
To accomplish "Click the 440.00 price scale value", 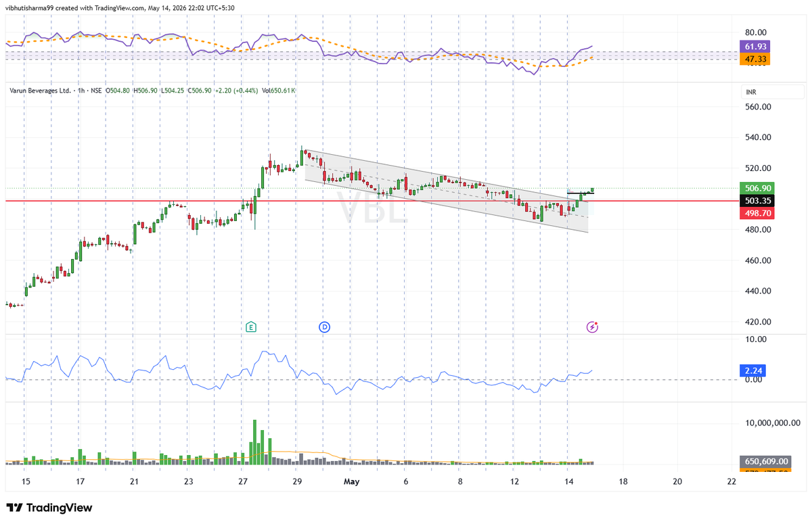I will click(759, 291).
